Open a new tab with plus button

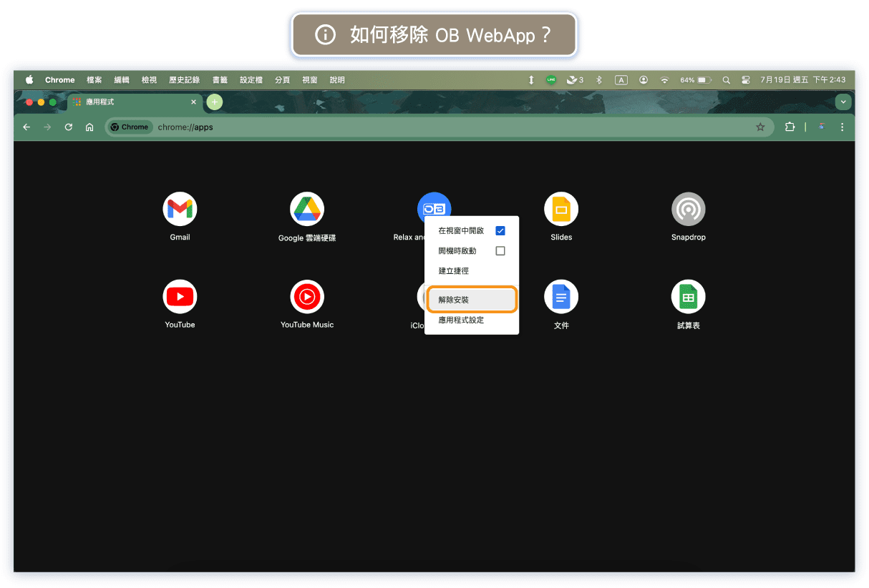[214, 102]
